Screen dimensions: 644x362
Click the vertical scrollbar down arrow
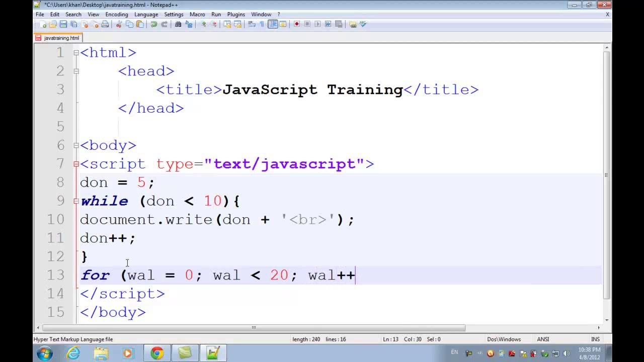(607, 320)
